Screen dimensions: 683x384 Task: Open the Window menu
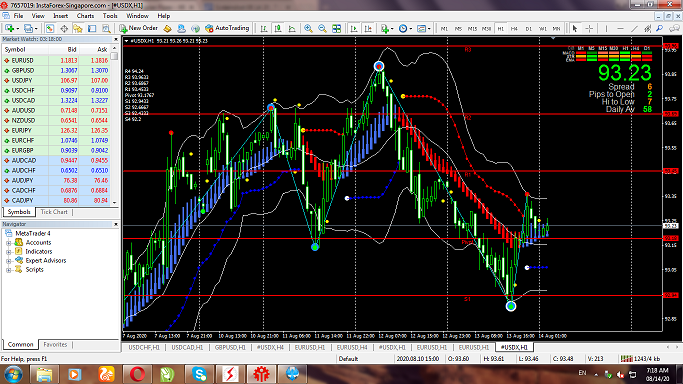click(137, 16)
